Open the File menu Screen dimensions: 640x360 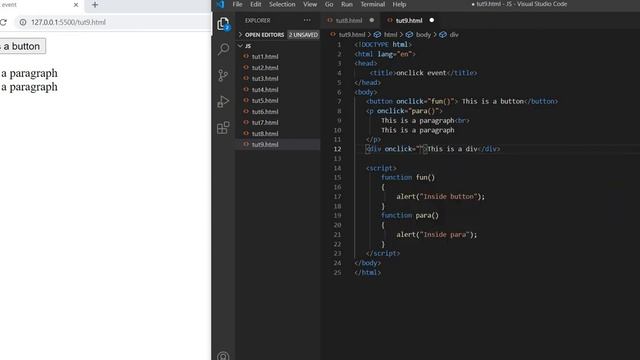237,4
